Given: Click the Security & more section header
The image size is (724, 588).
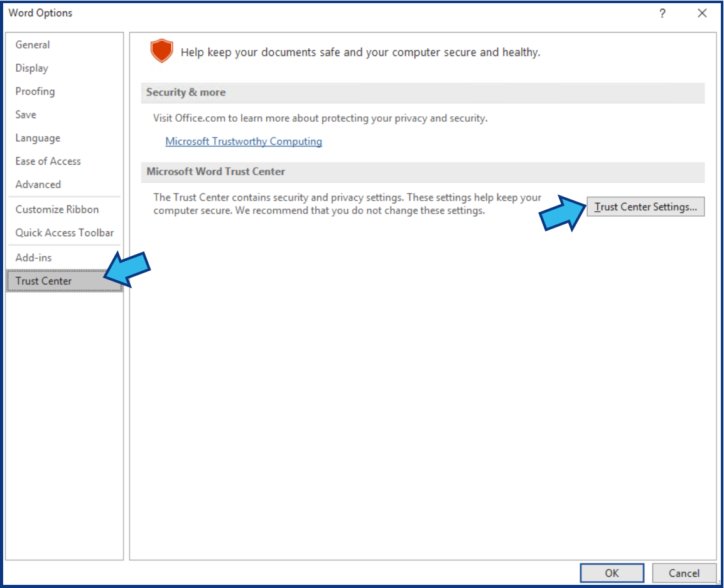Looking at the screenshot, I should coord(185,92).
